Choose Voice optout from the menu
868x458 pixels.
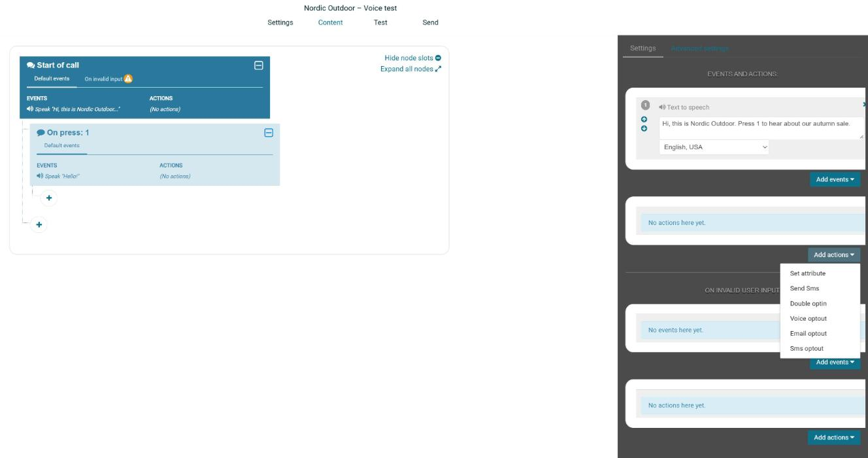point(808,319)
